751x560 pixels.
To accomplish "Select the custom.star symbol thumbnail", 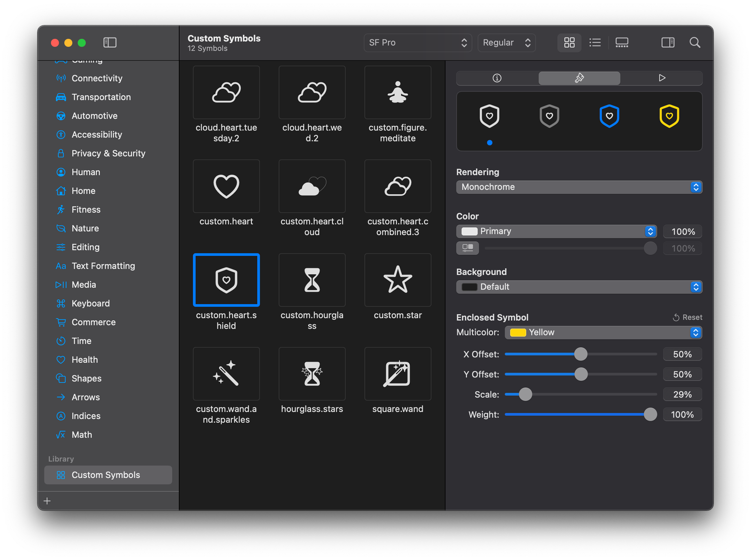I will tap(398, 280).
